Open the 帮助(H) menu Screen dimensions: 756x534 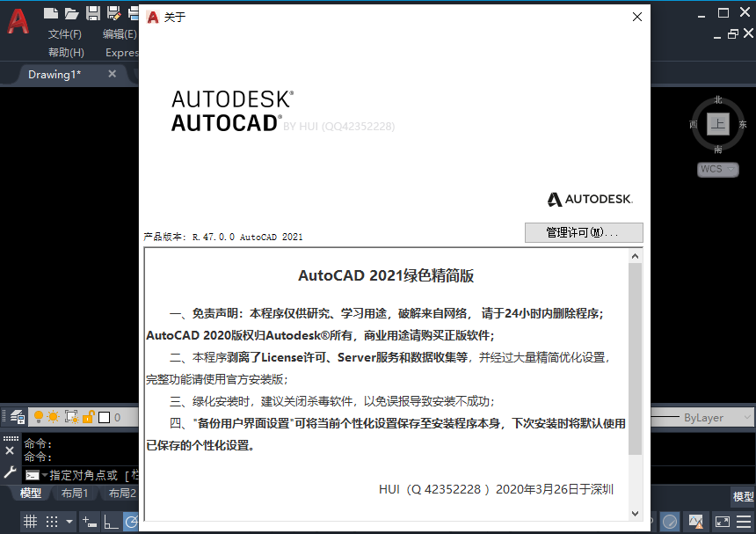tap(66, 53)
